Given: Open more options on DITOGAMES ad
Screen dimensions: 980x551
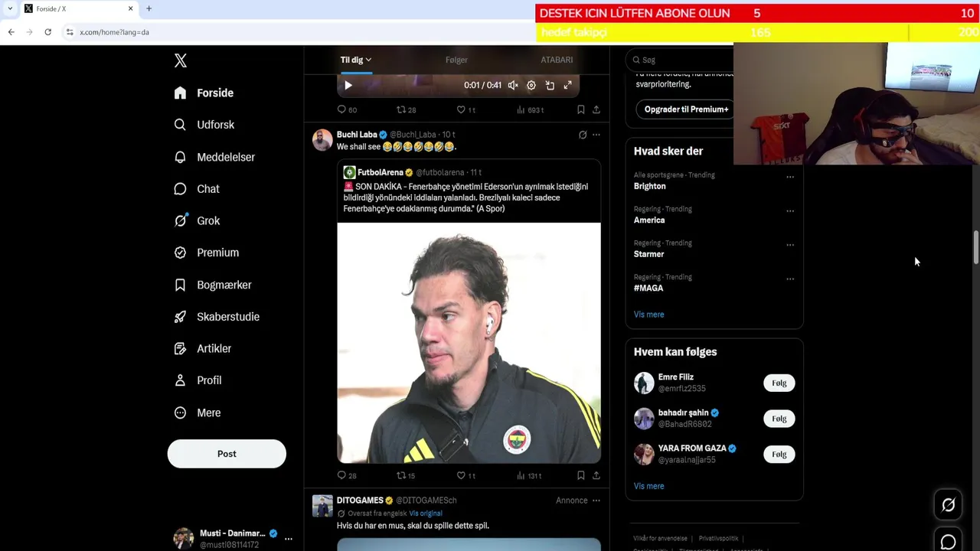Looking at the screenshot, I should (x=596, y=500).
